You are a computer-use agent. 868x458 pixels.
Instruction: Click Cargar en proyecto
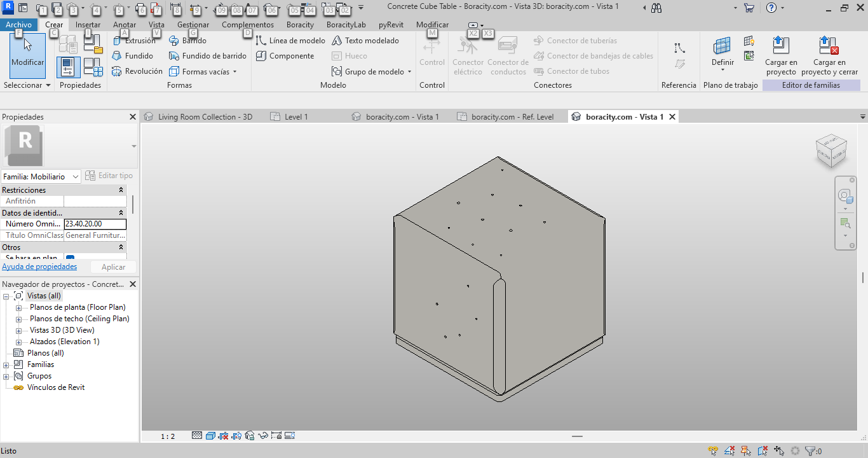[x=781, y=56]
